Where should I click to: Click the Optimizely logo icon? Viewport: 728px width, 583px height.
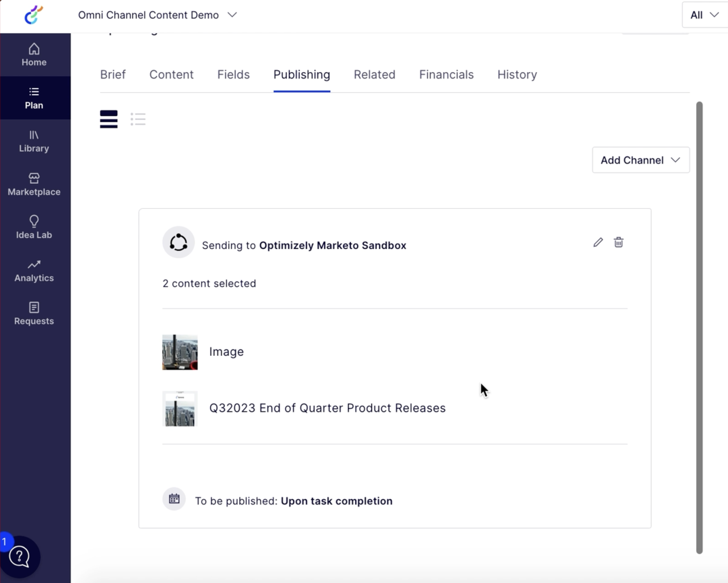pyautogui.click(x=34, y=15)
